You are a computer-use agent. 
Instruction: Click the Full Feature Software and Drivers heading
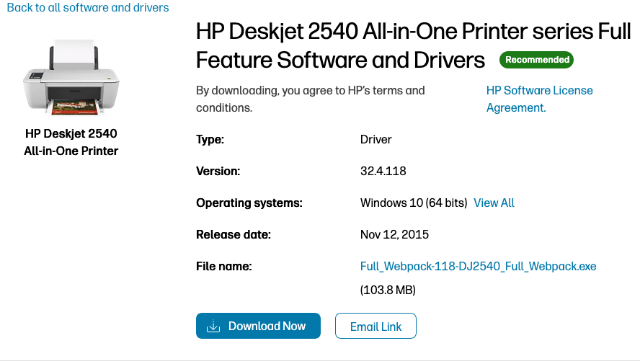[413, 45]
